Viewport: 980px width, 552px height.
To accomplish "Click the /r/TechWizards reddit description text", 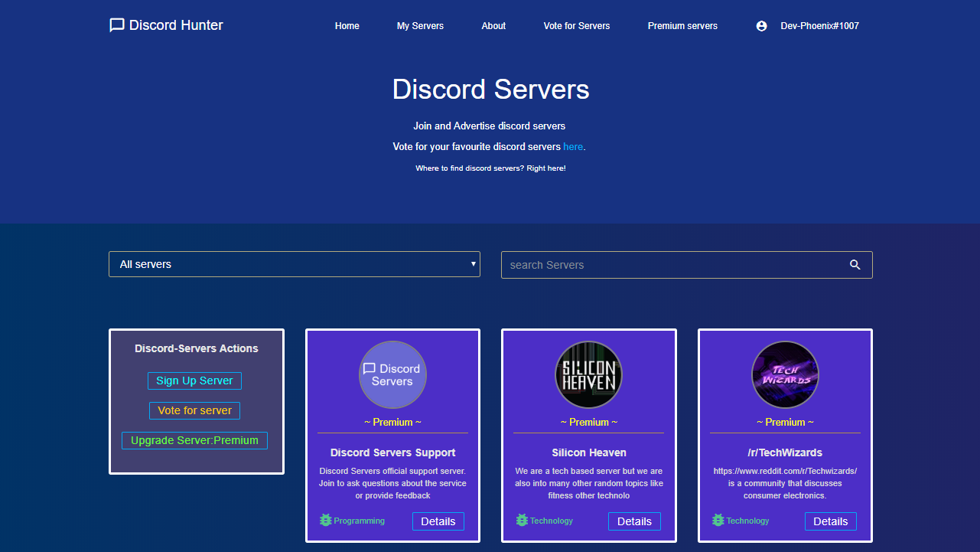I will [785, 483].
